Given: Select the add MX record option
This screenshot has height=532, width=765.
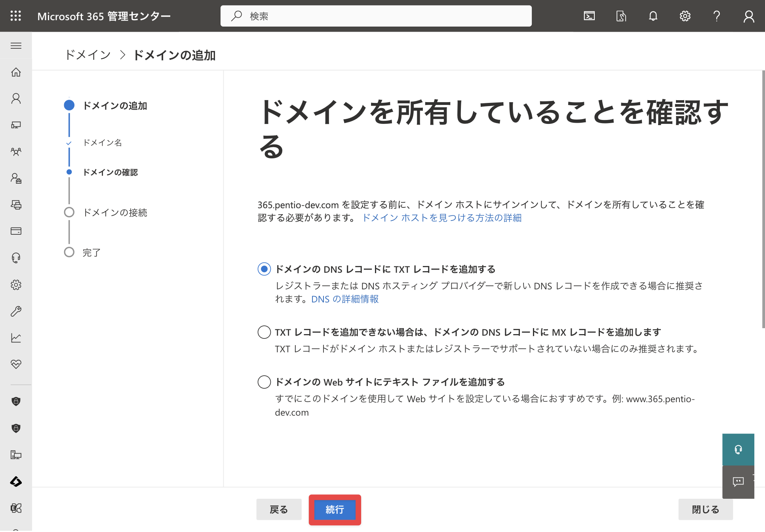Looking at the screenshot, I should tap(264, 332).
